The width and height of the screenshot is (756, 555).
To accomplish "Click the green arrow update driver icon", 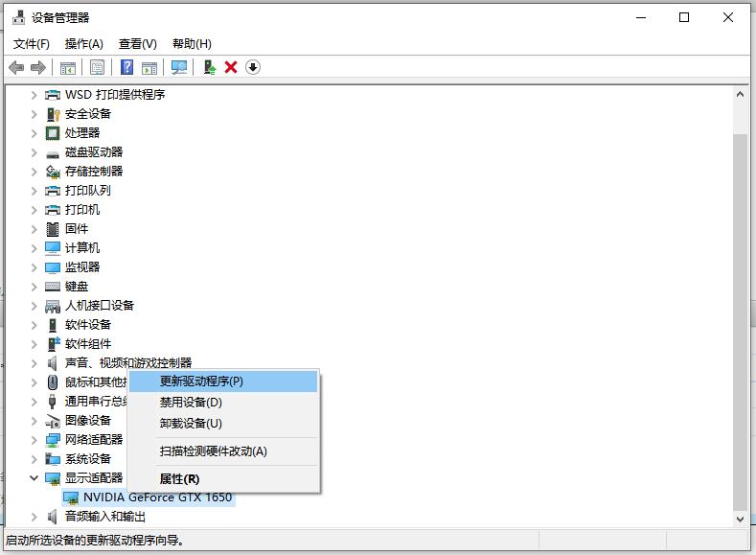I will [209, 67].
